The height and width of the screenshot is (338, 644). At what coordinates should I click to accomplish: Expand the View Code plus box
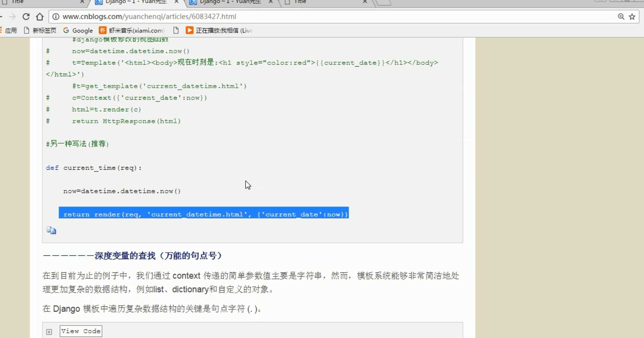(49, 332)
